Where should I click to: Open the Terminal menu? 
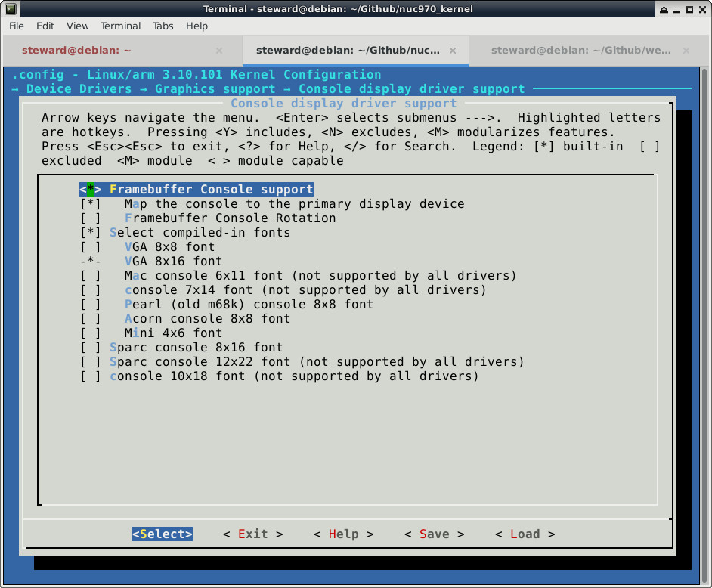[x=120, y=26]
